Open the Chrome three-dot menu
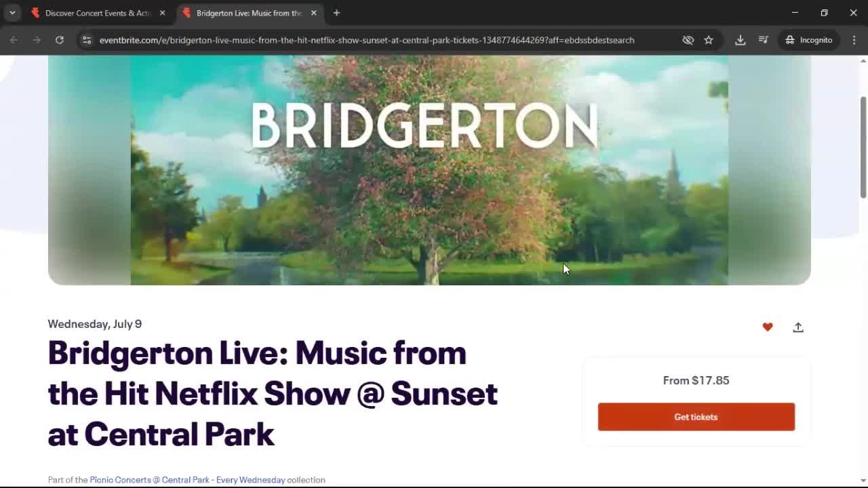Viewport: 868px width, 488px height. pyautogui.click(x=854, y=40)
